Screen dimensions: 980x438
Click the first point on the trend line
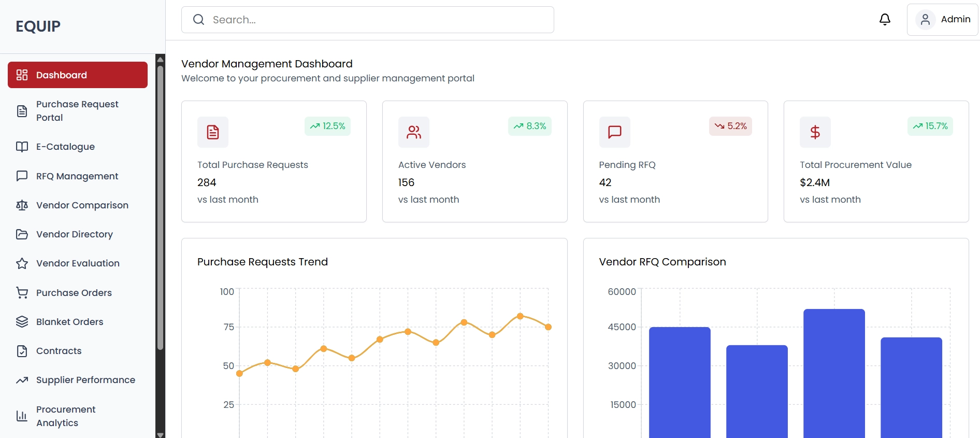tap(239, 373)
